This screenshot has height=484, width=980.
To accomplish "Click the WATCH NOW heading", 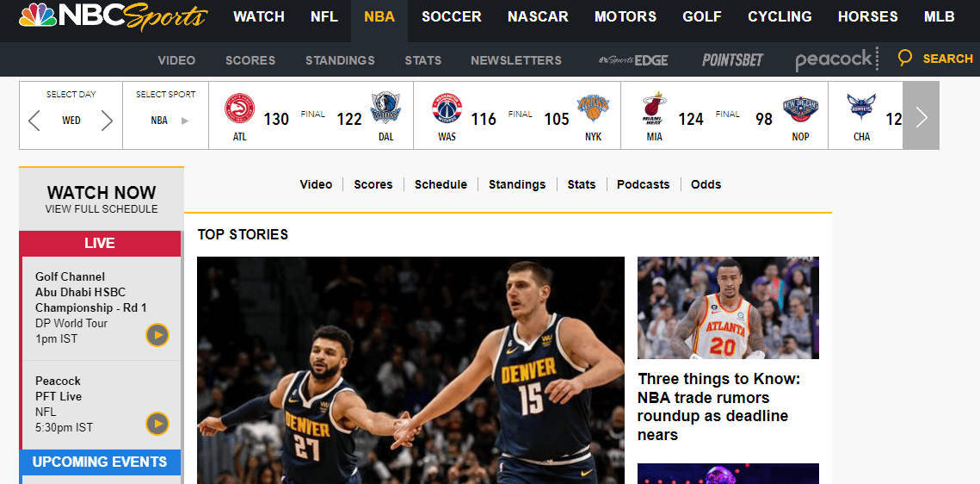I will [x=102, y=192].
